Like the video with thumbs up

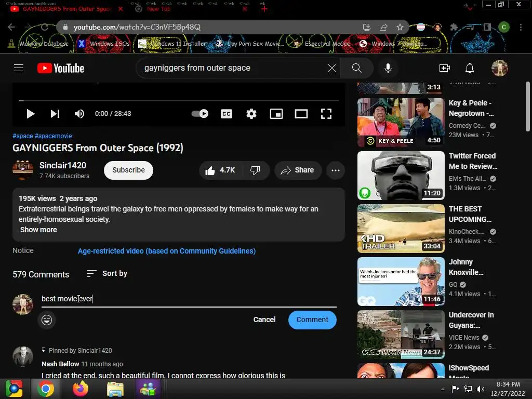pyautogui.click(x=220, y=170)
